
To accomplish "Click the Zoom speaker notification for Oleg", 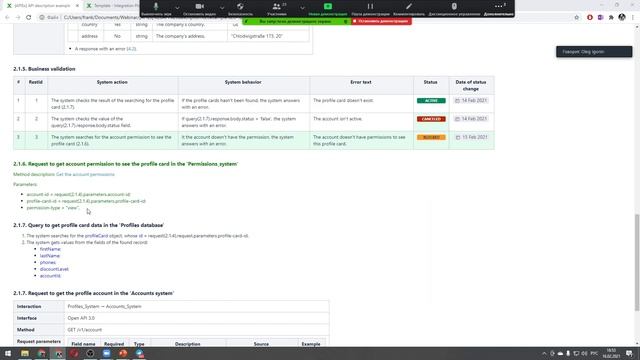I will [x=594, y=52].
